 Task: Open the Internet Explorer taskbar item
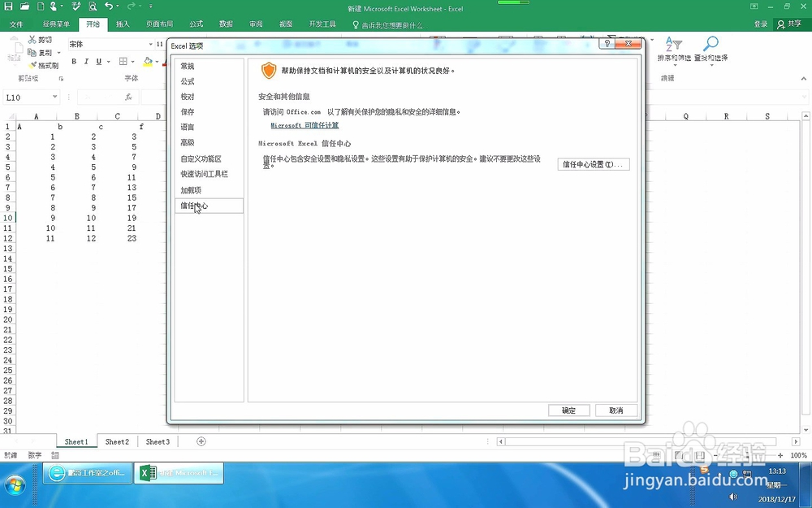(x=86, y=473)
